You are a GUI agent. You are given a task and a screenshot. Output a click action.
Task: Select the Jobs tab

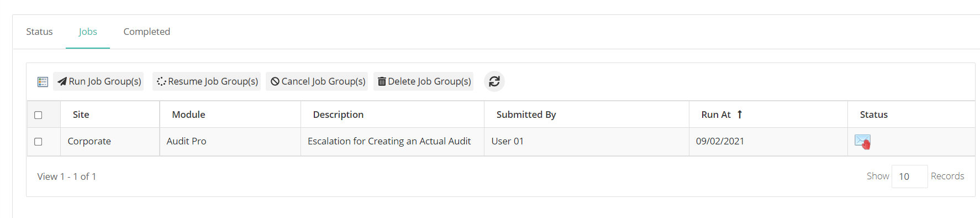88,32
